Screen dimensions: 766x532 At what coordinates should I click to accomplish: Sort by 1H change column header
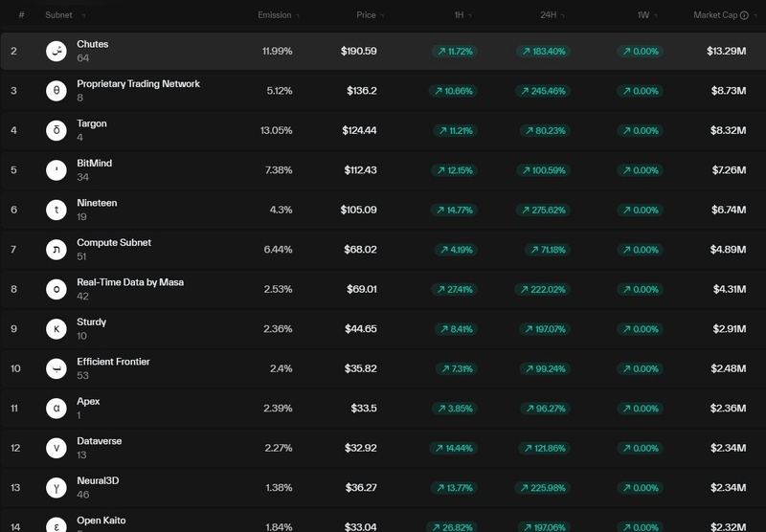point(462,15)
